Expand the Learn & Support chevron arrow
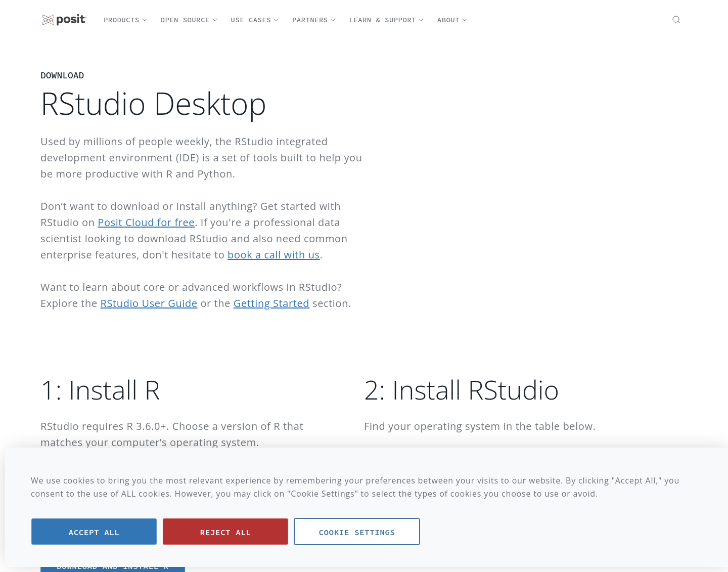728x572 pixels. click(x=421, y=20)
